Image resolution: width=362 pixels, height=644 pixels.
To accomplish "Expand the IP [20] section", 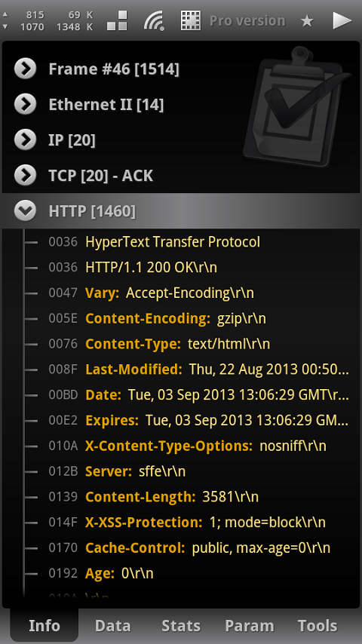I will tap(181, 140).
